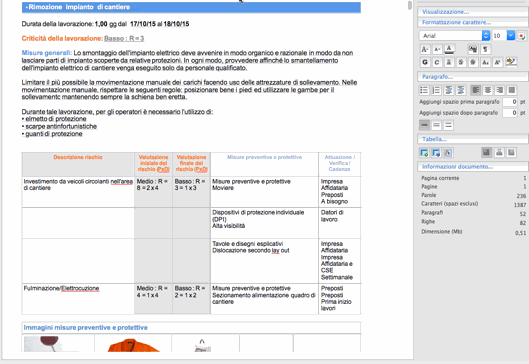The image size is (529, 364).
Task: Click the Tabella... section button
Action: pyautogui.click(x=473, y=139)
